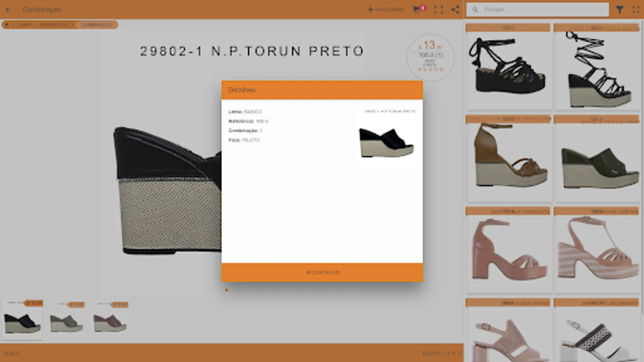Expand the catalog panel at far right

pyautogui.click(x=636, y=9)
